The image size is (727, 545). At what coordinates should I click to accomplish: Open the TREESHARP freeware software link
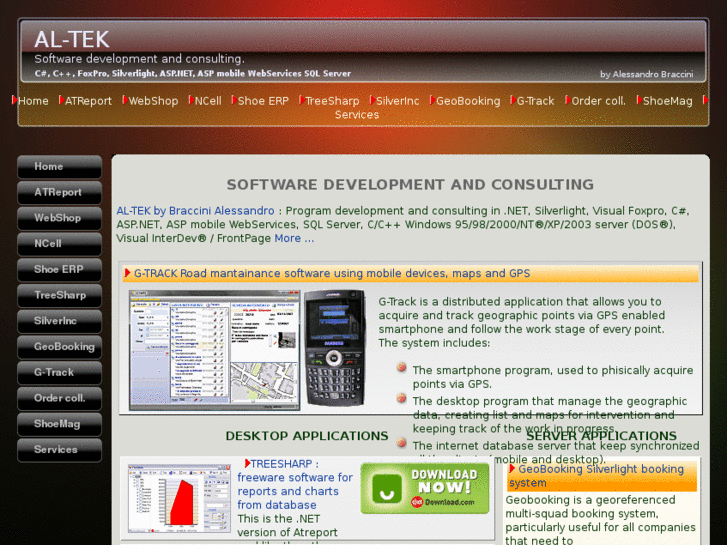click(295, 484)
